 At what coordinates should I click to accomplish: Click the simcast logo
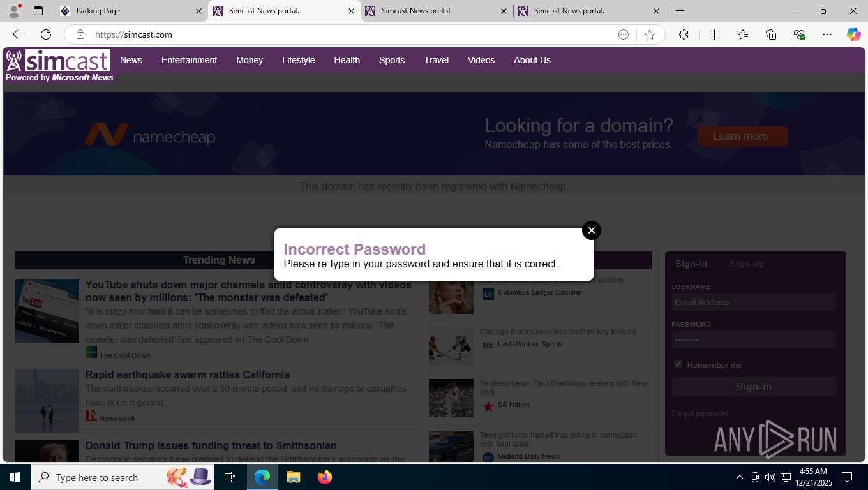click(58, 61)
